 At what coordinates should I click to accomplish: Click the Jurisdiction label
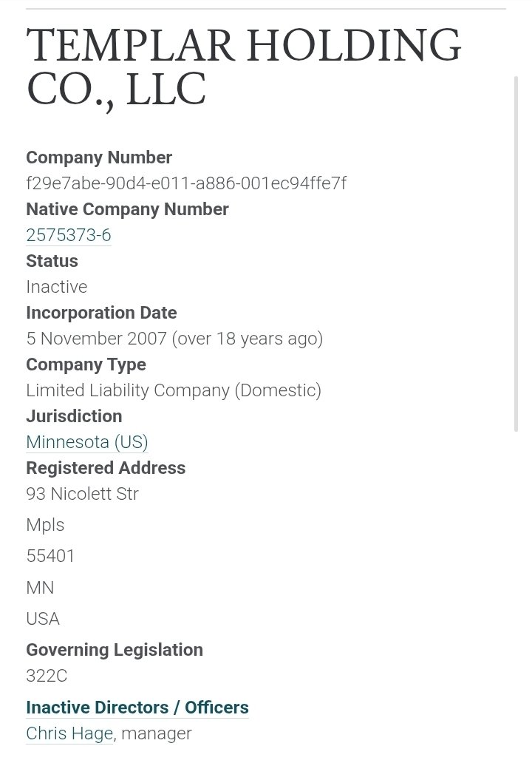point(74,416)
